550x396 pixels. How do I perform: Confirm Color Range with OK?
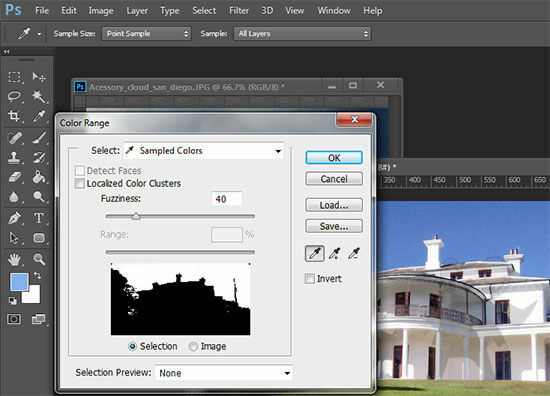coord(334,158)
